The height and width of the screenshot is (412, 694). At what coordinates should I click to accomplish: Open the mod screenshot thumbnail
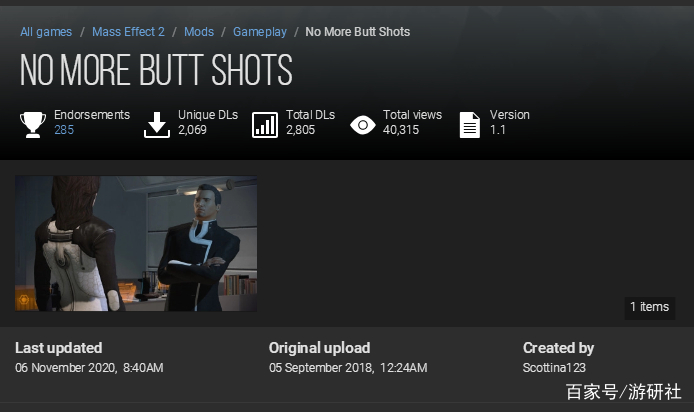(136, 243)
